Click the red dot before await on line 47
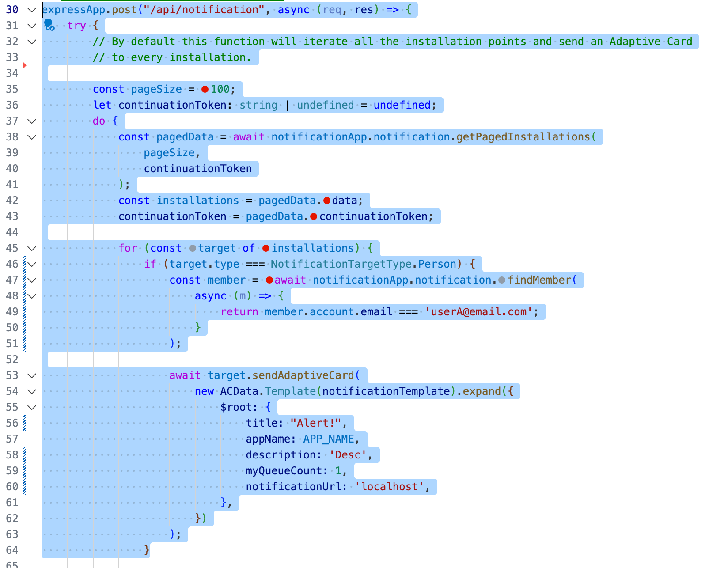 coord(269,280)
